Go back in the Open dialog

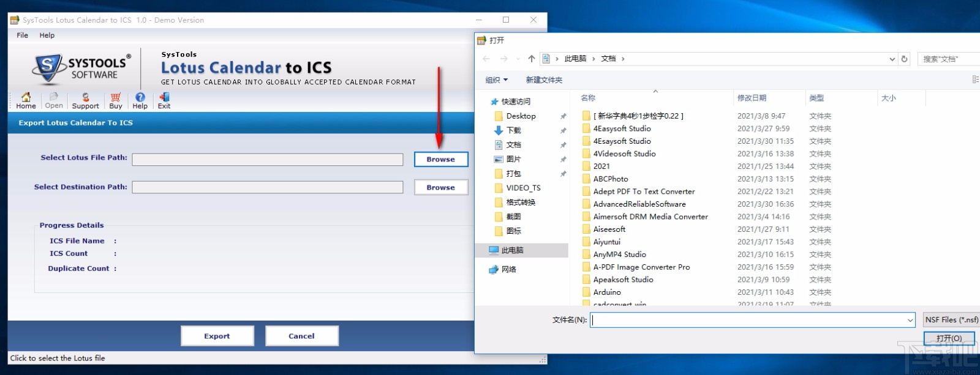486,59
